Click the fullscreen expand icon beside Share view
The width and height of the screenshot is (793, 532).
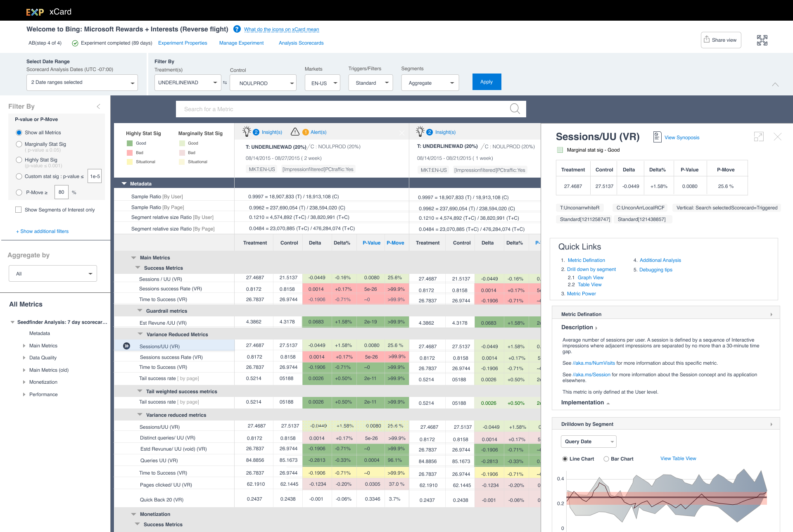click(762, 40)
